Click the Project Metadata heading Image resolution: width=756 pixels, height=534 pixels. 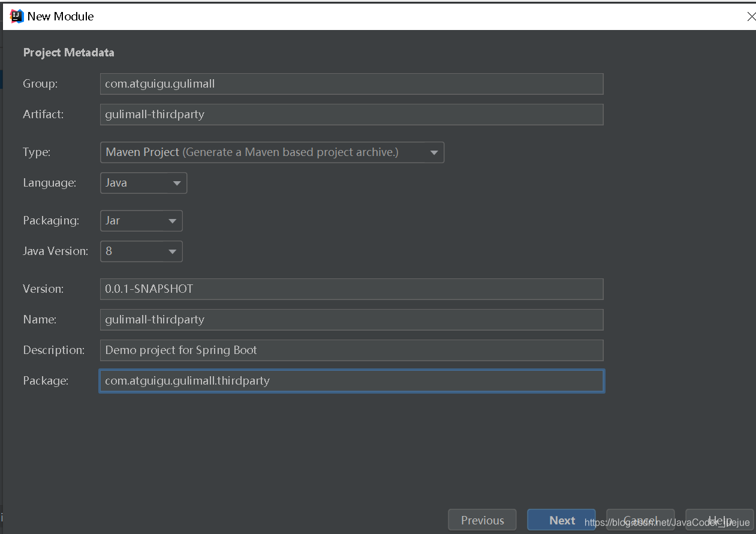tap(68, 53)
